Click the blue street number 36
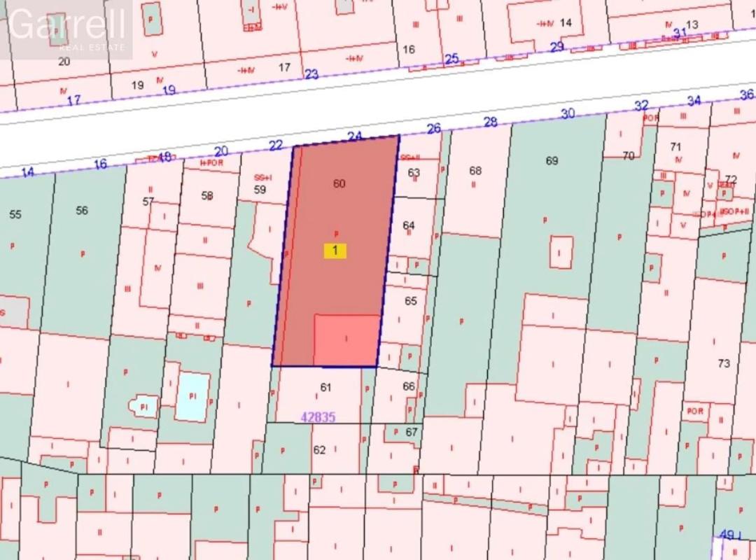Image resolution: width=756 pixels, height=560 pixels. click(x=746, y=95)
